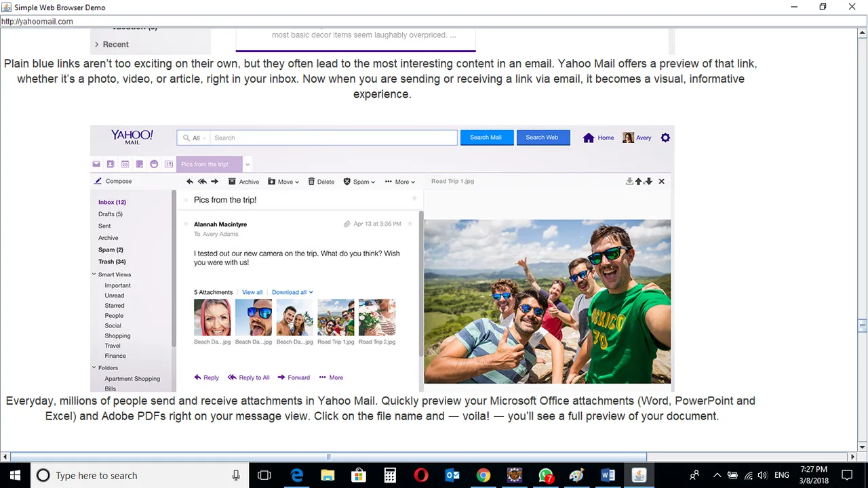This screenshot has height=488, width=868.
Task: Select the Social smart view
Action: (113, 326)
